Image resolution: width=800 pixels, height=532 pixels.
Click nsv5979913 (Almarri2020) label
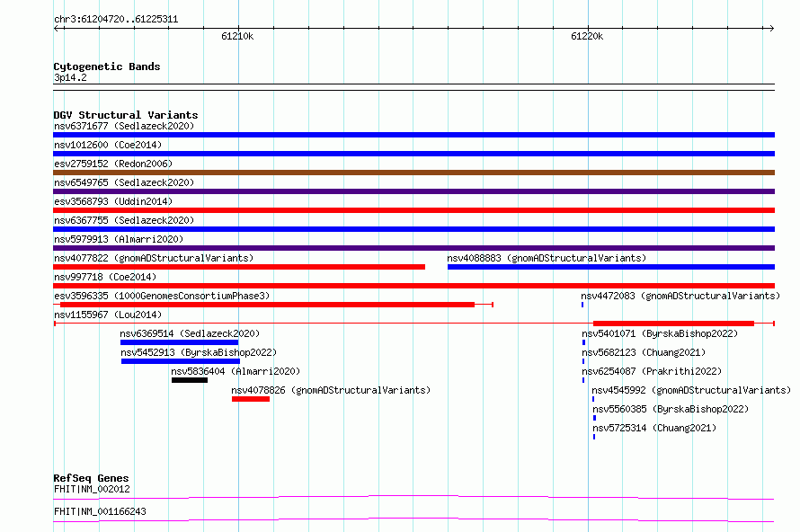[119, 239]
